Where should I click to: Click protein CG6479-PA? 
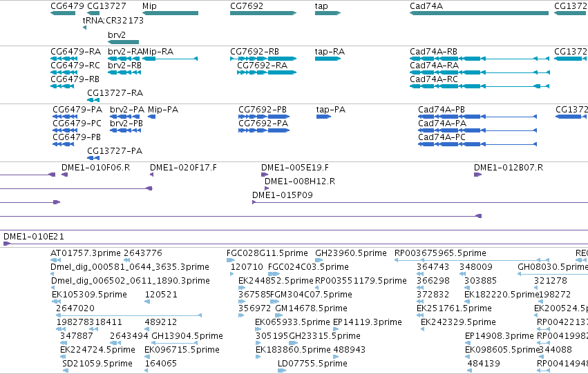pos(65,117)
